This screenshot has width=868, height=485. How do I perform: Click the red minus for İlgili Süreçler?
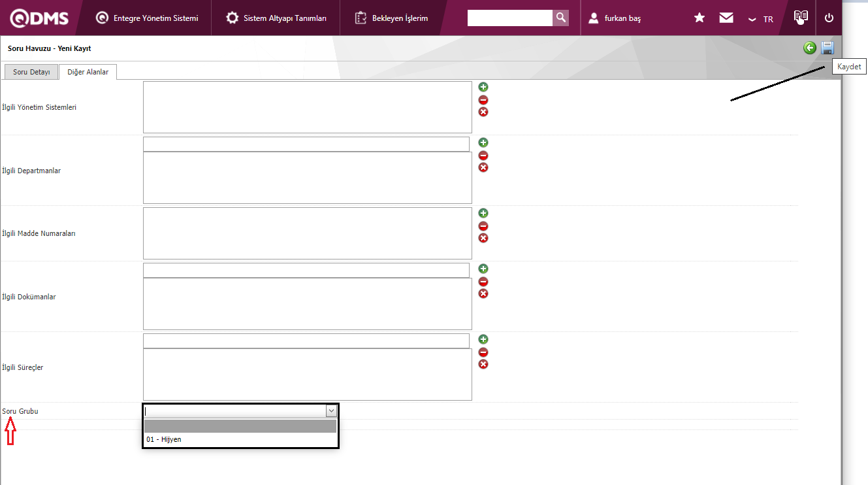[483, 352]
